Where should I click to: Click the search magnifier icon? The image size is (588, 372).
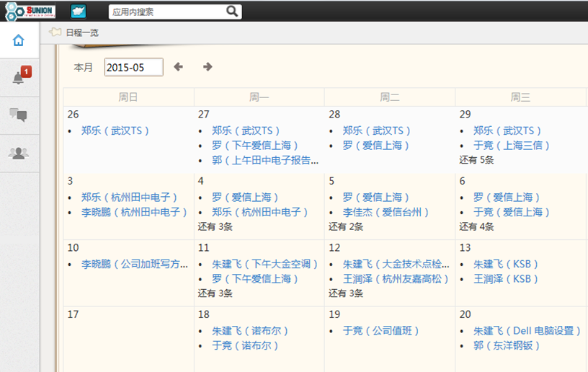point(232,12)
